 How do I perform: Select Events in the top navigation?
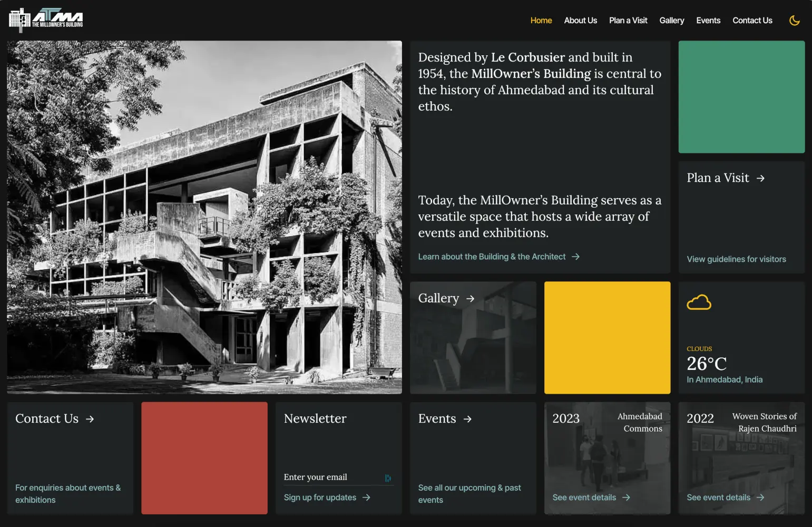coord(708,20)
